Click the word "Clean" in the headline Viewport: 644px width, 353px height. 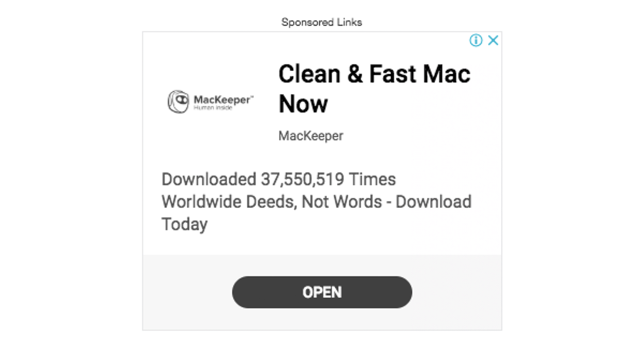point(310,74)
